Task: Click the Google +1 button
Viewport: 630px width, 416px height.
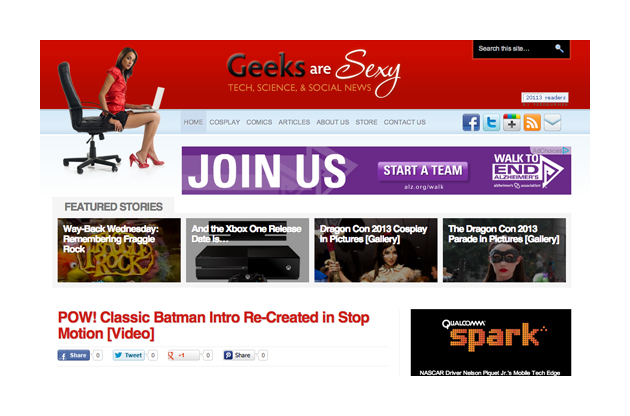Action: point(183,355)
